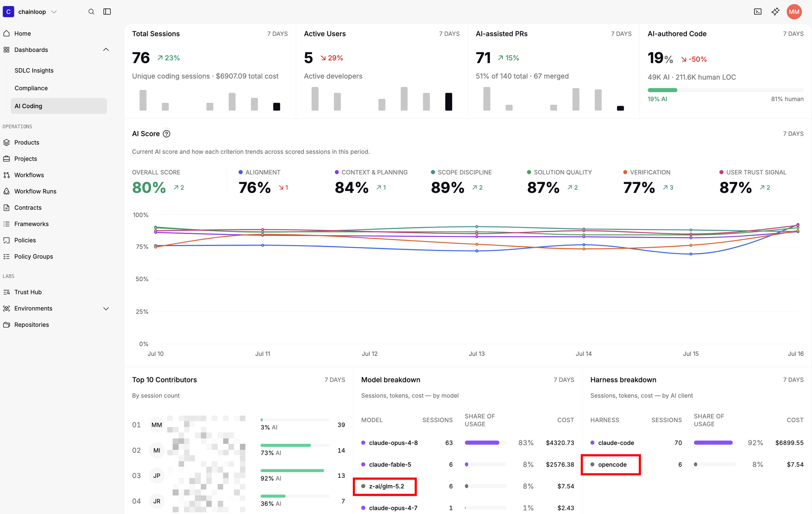The width and height of the screenshot is (812, 514).
Task: Open SDLC Insights dashboard
Action: [x=34, y=70]
